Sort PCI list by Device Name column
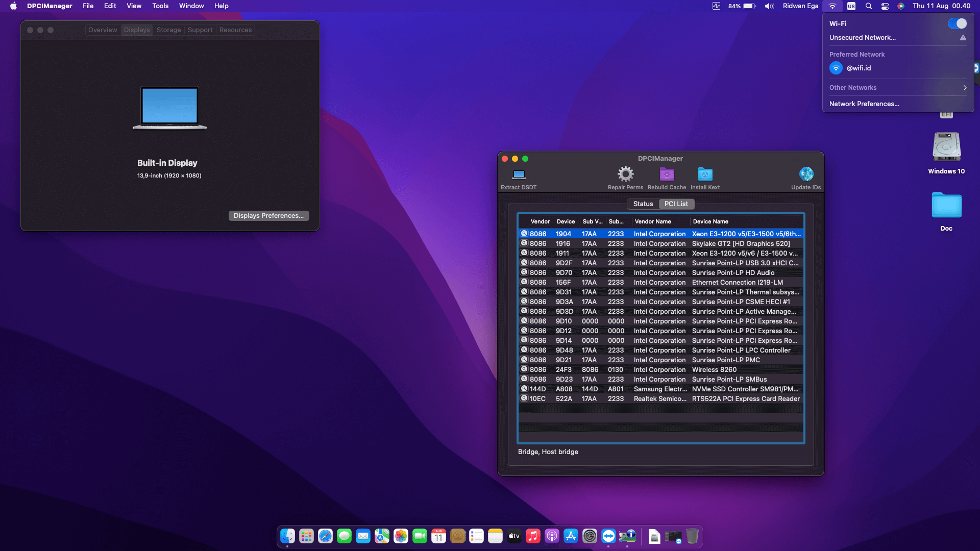The width and height of the screenshot is (980, 551). (x=746, y=221)
